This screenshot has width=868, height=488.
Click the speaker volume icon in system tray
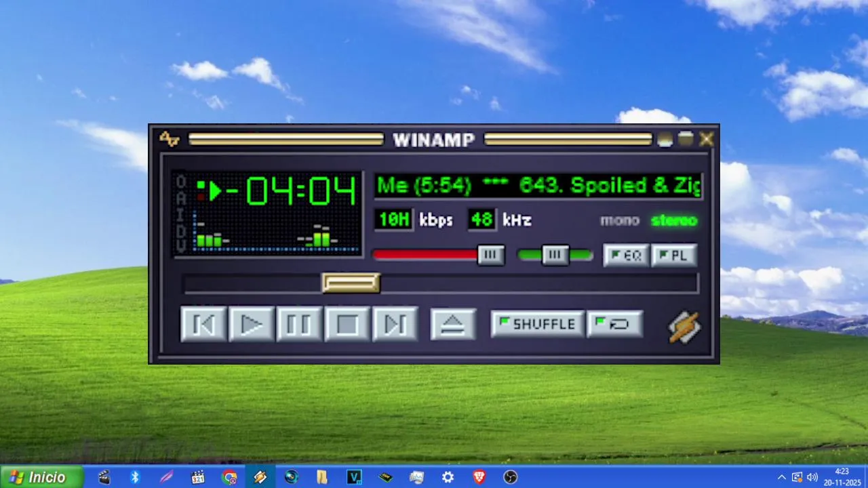(x=812, y=477)
